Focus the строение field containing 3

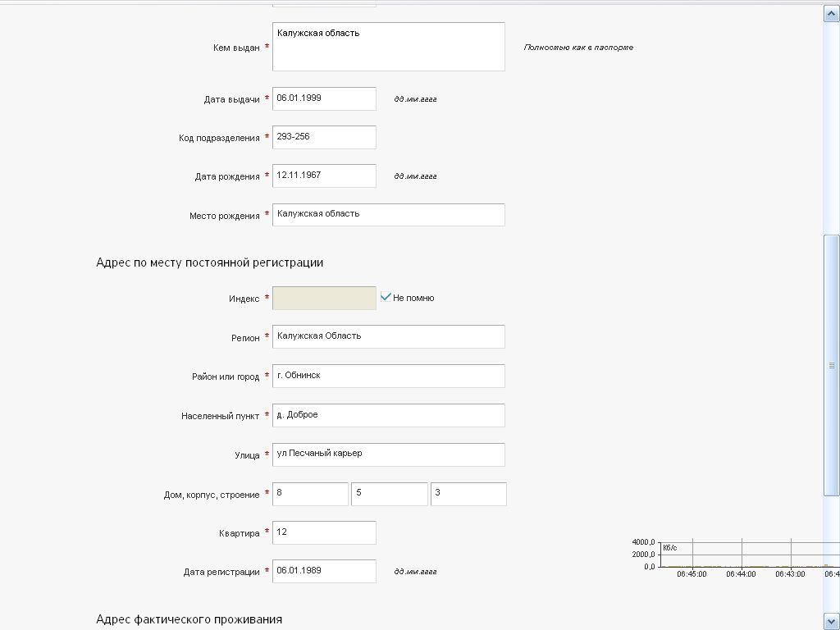click(468, 494)
